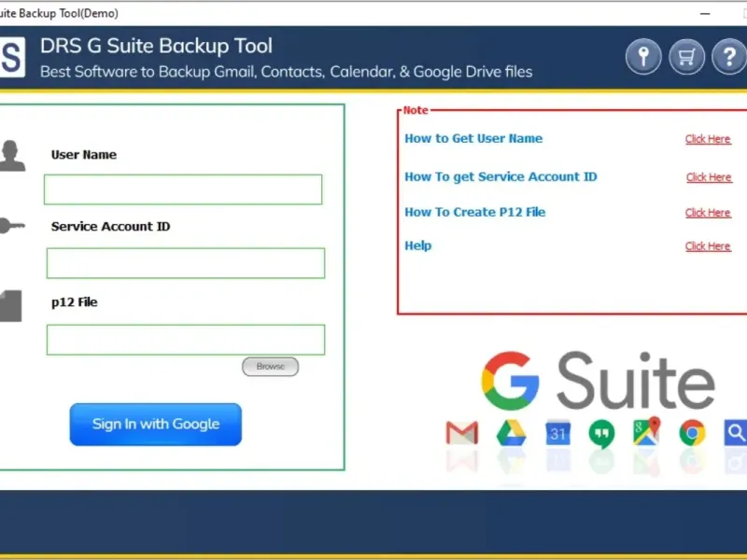Click the search magnifier icon under G Suite
This screenshot has height=560, width=747.
click(735, 432)
